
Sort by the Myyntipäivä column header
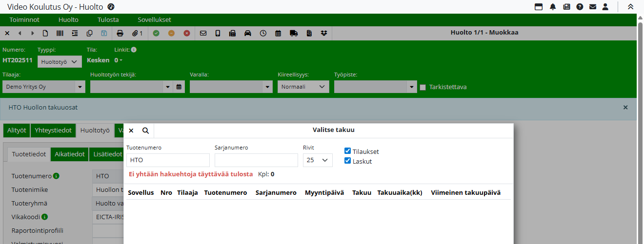tap(324, 193)
